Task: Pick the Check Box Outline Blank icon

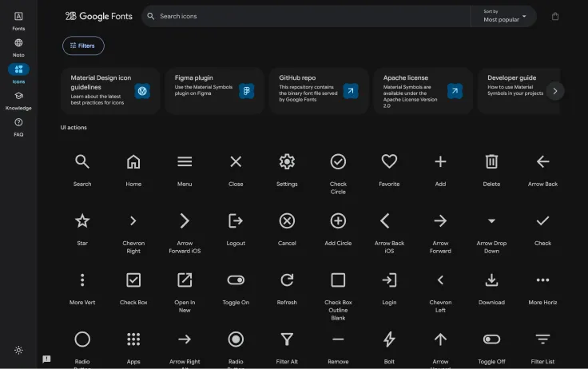Action: (x=338, y=280)
